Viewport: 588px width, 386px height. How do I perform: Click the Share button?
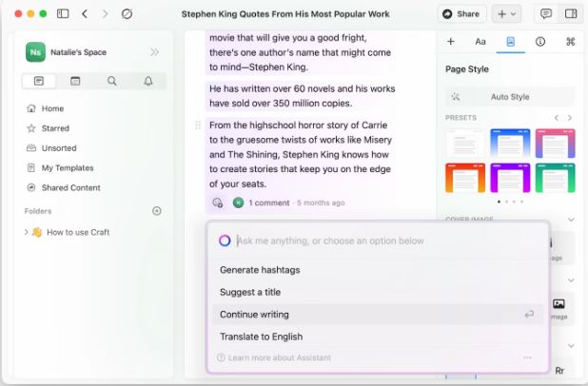(461, 14)
